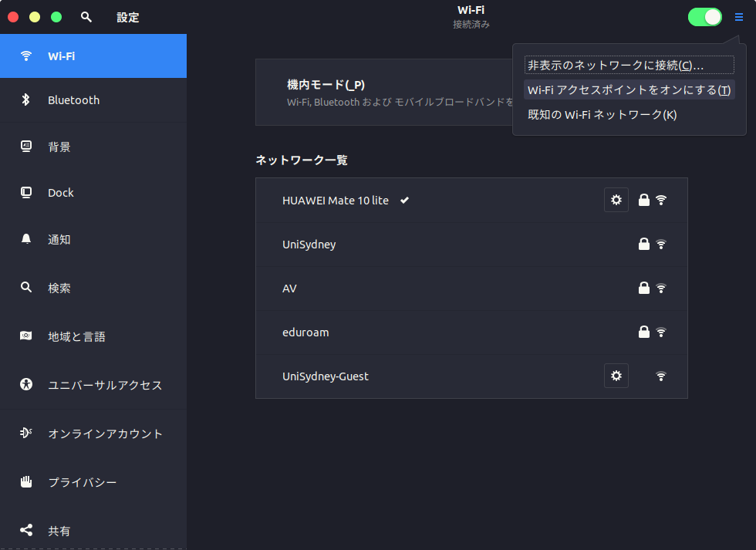Image resolution: width=756 pixels, height=550 pixels.
Task: Open the ユニバーサルアクセス panel
Action: click(x=93, y=385)
